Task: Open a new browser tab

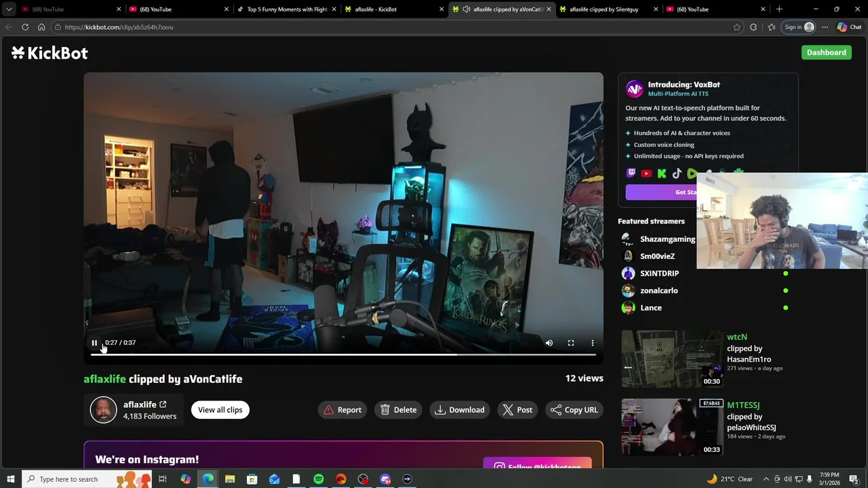Action: [x=779, y=9]
